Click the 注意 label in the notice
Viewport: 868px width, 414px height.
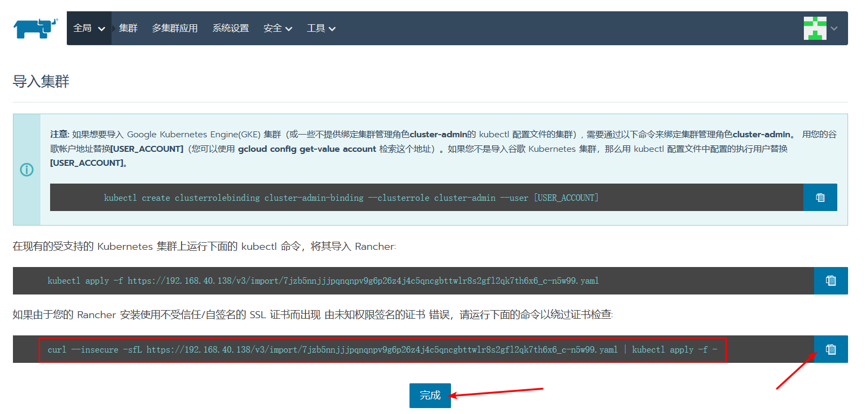click(x=60, y=135)
